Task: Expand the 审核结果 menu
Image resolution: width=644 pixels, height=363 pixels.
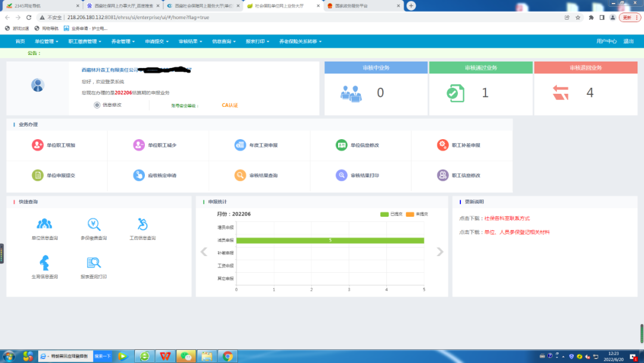Action: click(x=190, y=41)
